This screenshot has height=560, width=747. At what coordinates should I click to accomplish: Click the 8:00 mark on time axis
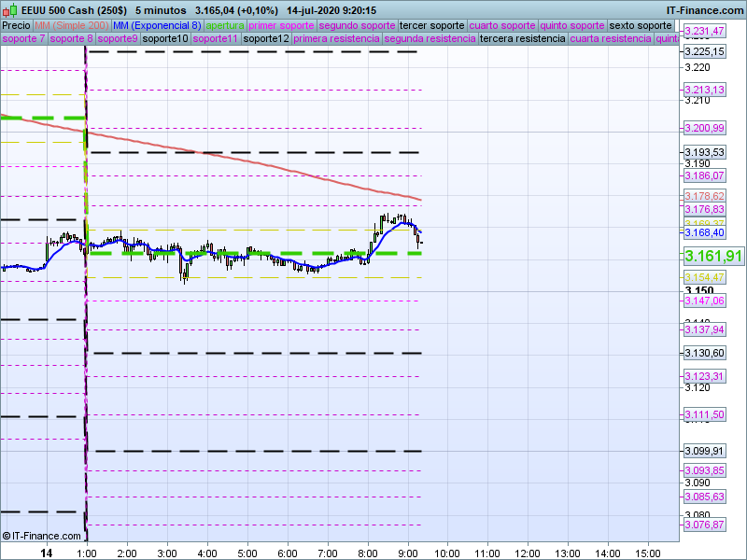click(x=368, y=553)
